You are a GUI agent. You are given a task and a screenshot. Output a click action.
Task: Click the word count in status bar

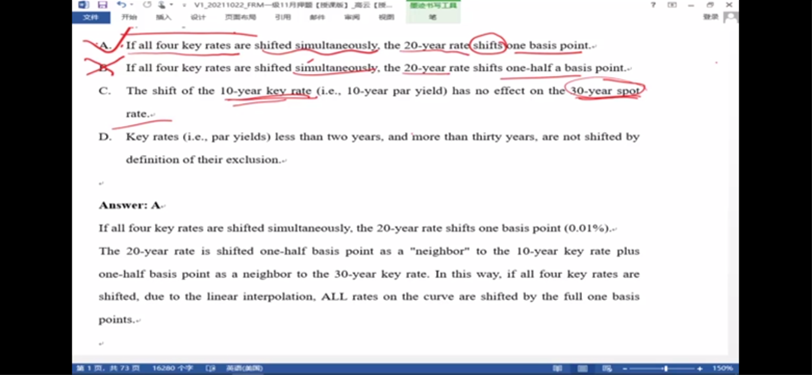pos(172,368)
